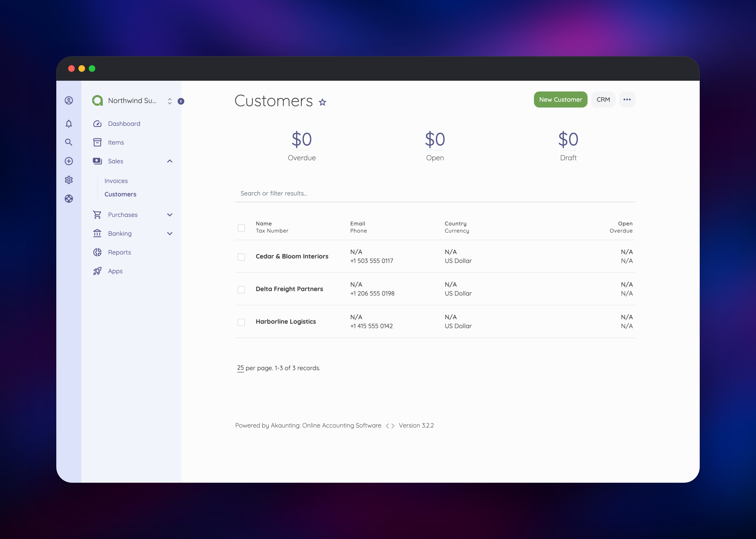
Task: Expand the Purchases menu chevron
Action: coord(170,215)
